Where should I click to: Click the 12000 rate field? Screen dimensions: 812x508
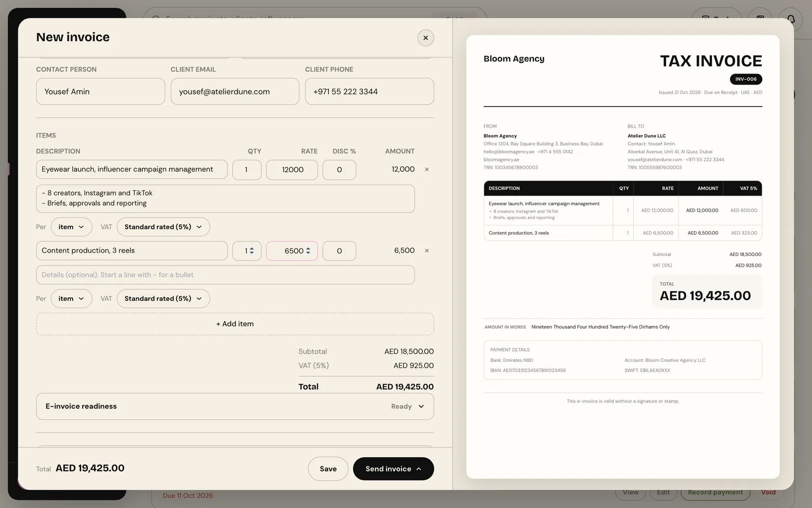(292, 170)
